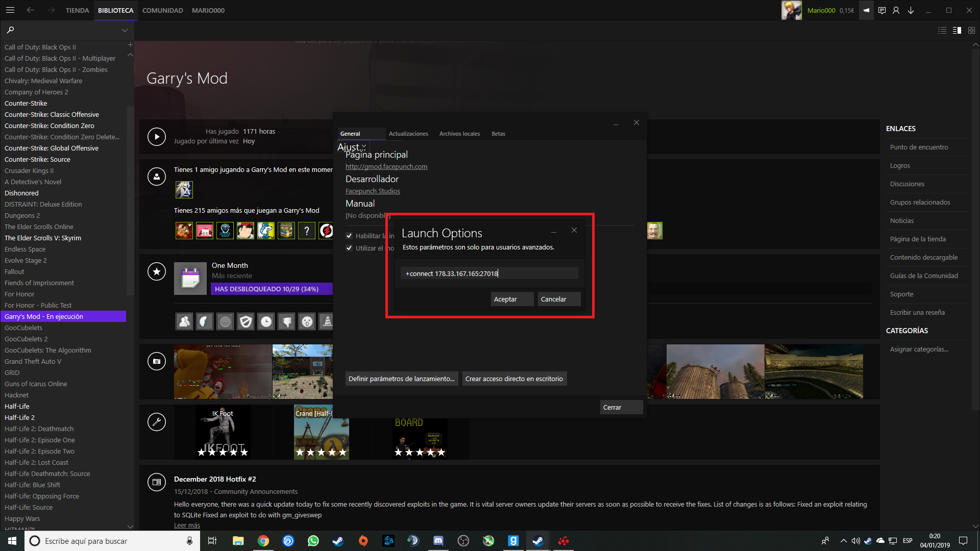Click the plus button above game list
The height and width of the screenshot is (551, 980).
pyautogui.click(x=130, y=45)
